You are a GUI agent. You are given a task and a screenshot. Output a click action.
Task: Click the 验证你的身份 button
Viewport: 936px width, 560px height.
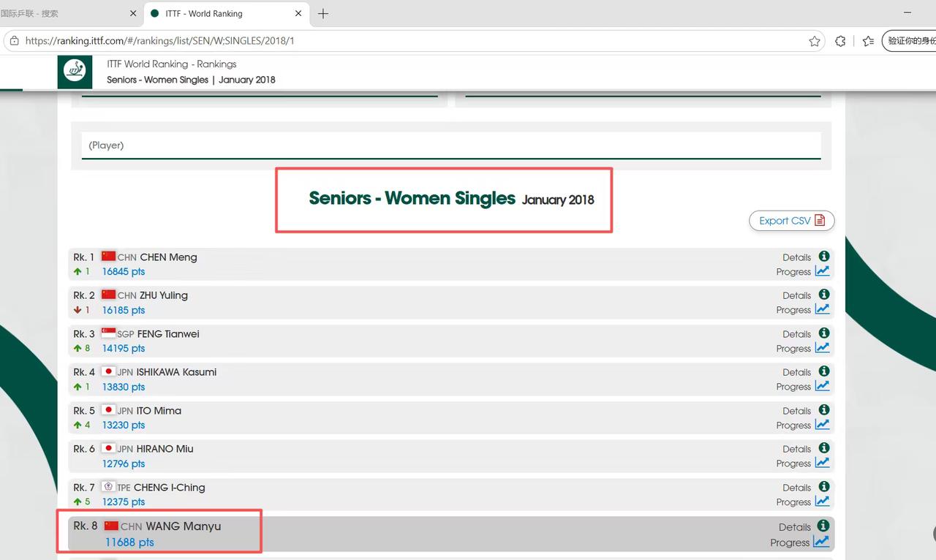[910, 41]
